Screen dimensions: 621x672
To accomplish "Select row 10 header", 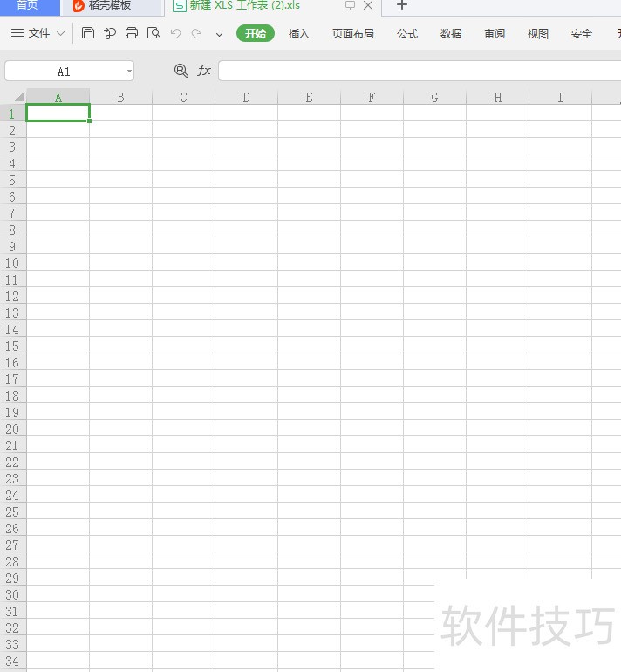I will point(13,263).
